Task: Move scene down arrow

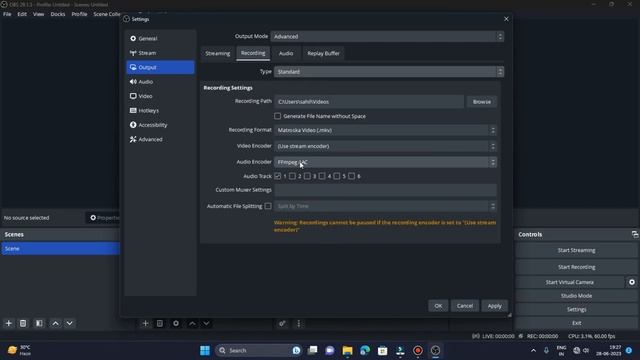Action: pos(70,323)
